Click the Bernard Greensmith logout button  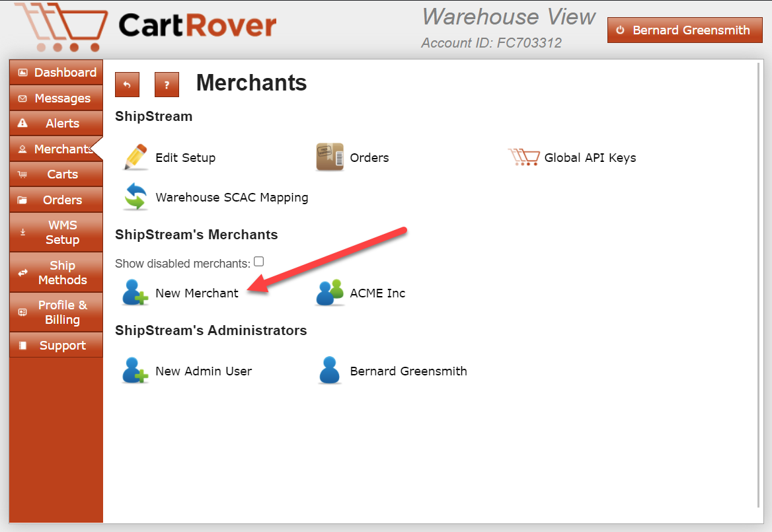pos(684,30)
